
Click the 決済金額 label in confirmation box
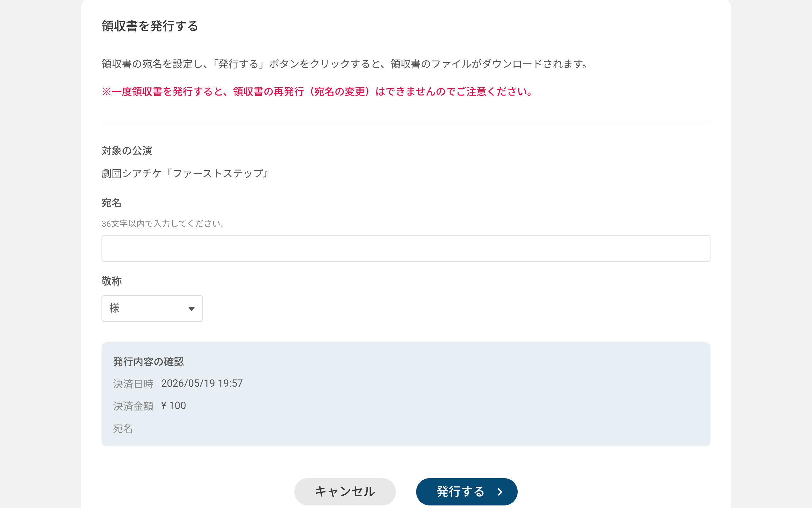pos(133,406)
